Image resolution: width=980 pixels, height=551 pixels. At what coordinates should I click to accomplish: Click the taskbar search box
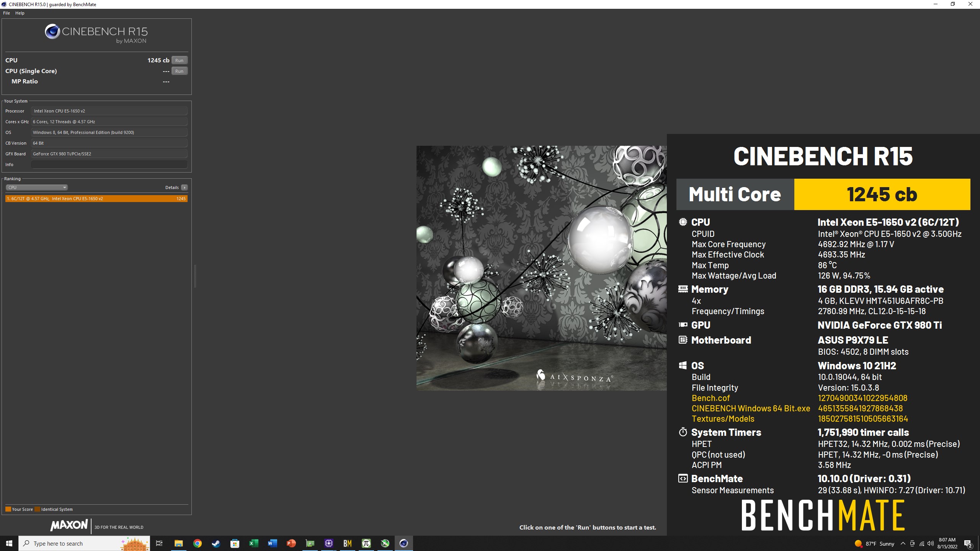tap(84, 543)
